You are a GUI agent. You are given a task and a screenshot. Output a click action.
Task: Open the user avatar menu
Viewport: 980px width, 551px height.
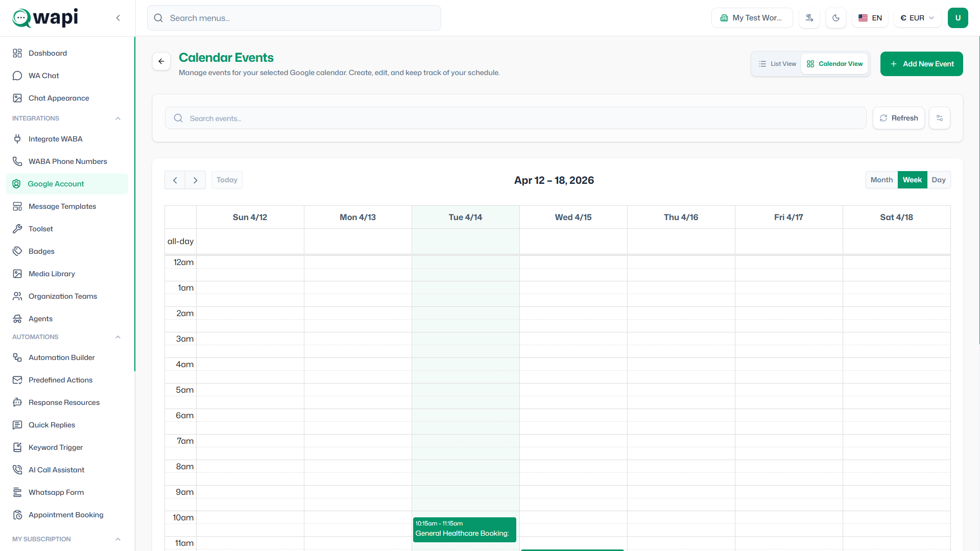point(958,18)
